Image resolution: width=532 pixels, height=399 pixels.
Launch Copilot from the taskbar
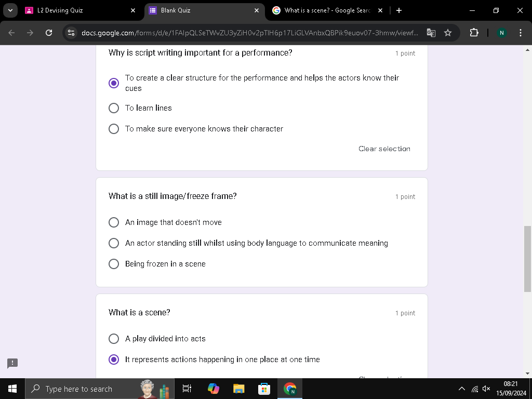214,389
